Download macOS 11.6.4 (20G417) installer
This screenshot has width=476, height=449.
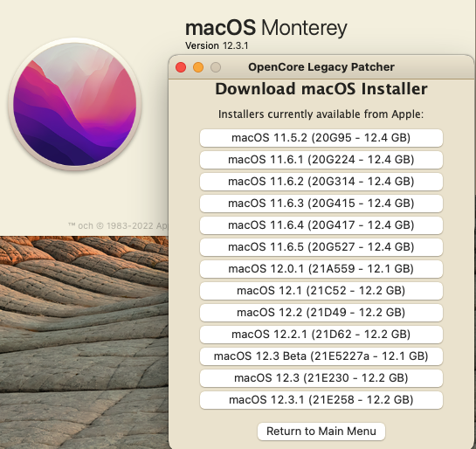pos(321,225)
